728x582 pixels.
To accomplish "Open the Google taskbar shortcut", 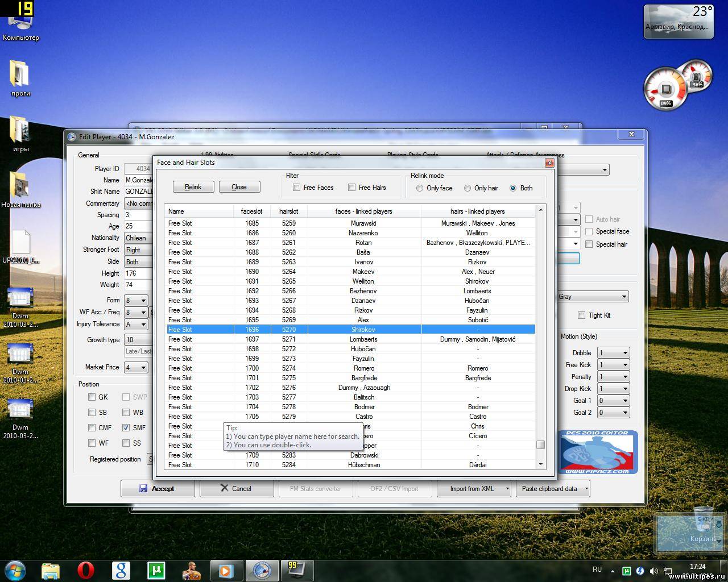I will coord(121,569).
